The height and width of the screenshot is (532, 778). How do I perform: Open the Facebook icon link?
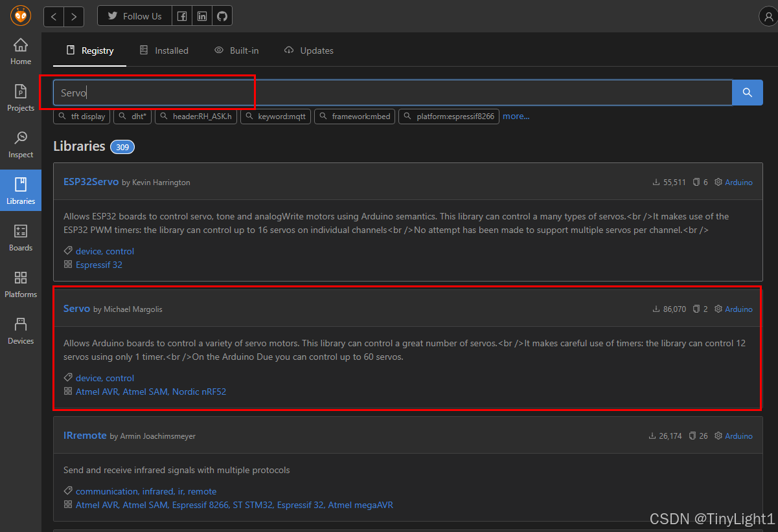pyautogui.click(x=182, y=16)
